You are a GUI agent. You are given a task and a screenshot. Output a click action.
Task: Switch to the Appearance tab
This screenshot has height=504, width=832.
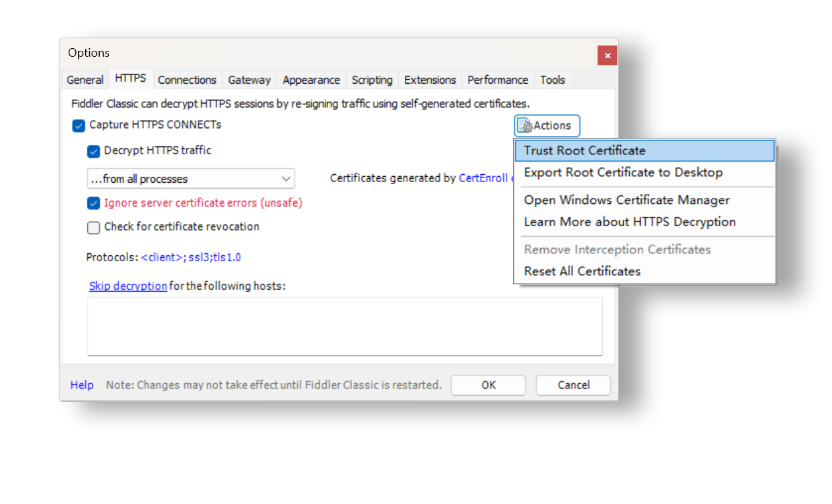point(311,80)
